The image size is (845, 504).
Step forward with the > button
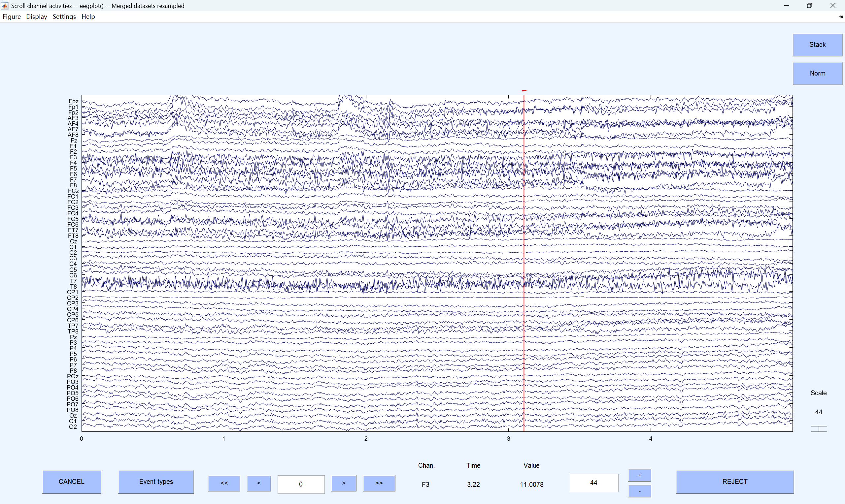[344, 483]
